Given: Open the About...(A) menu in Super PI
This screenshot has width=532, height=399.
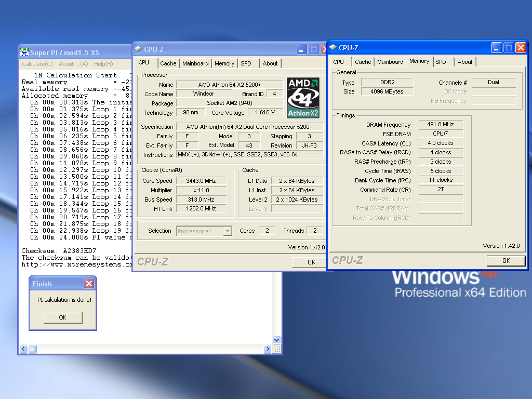Looking at the screenshot, I should pos(73,64).
